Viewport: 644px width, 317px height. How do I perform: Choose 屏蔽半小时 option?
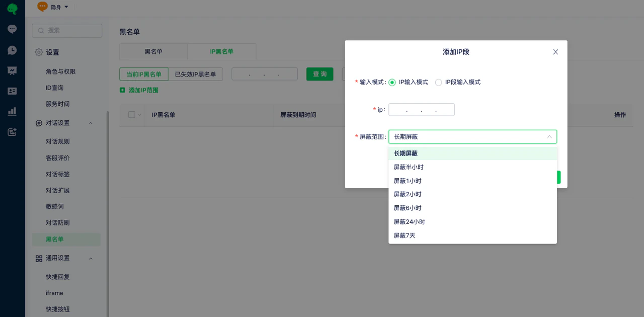472,167
